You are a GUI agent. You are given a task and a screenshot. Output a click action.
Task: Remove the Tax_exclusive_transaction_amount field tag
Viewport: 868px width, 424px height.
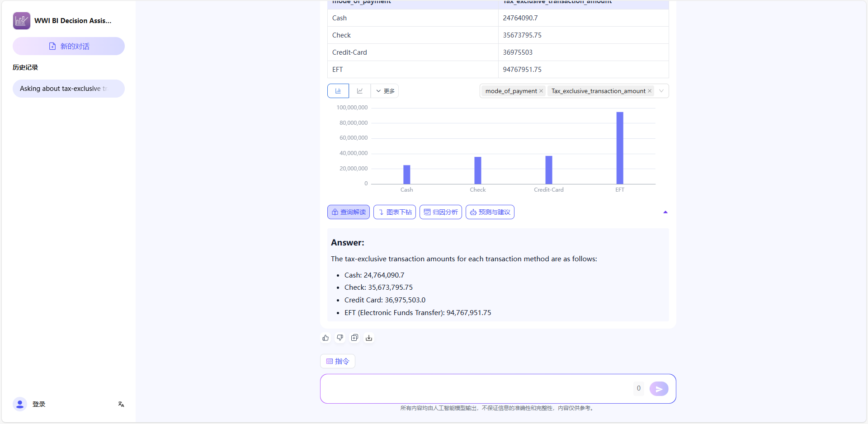click(650, 91)
